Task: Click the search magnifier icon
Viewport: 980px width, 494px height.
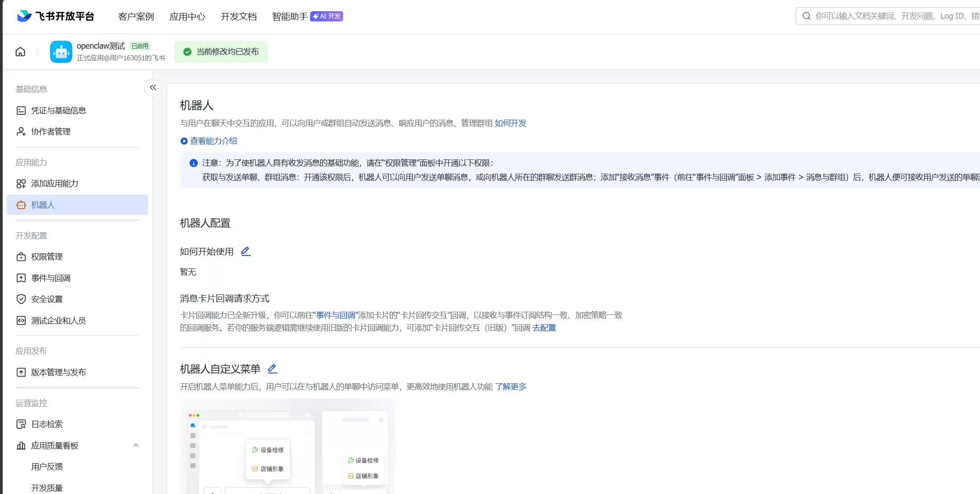Action: pyautogui.click(x=806, y=16)
